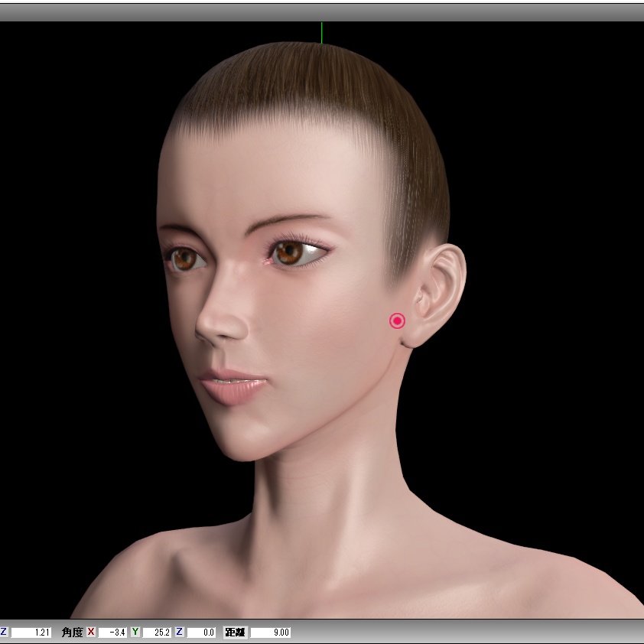
Task: Click the green Y angle axis label
Action: coord(135,633)
